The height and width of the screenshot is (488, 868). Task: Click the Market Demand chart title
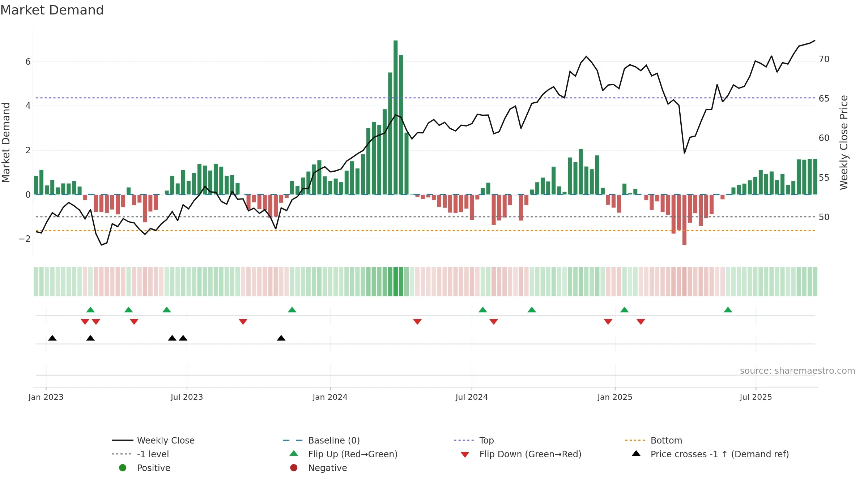[x=52, y=10]
